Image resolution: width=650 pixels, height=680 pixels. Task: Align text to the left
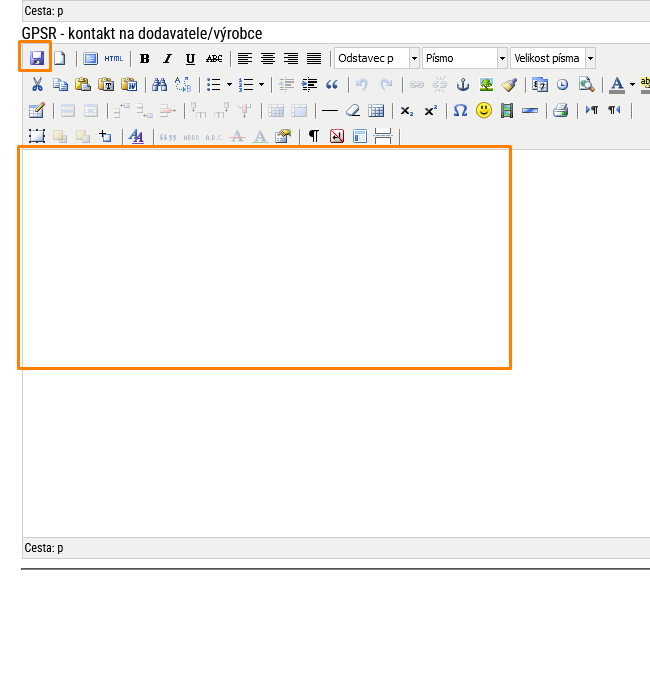point(245,58)
